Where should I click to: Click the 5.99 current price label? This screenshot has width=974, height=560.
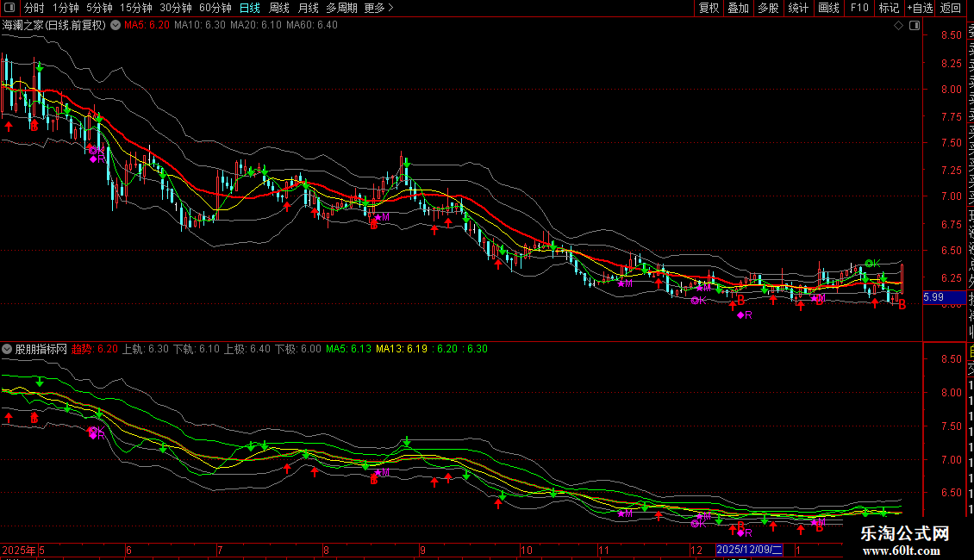click(933, 297)
